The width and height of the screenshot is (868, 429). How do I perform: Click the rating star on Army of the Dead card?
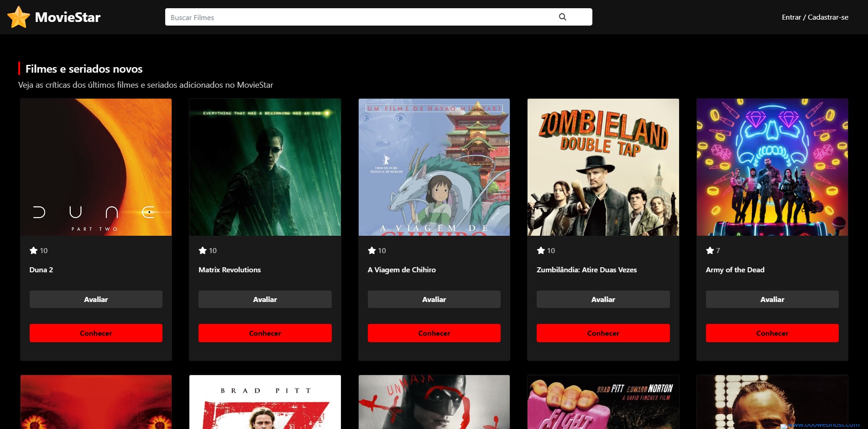(710, 250)
